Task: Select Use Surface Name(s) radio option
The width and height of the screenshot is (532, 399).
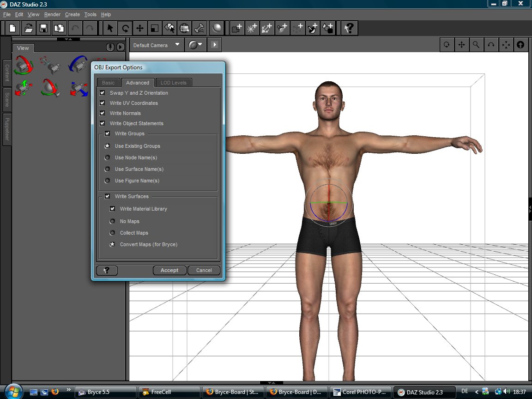Action: coord(108,169)
